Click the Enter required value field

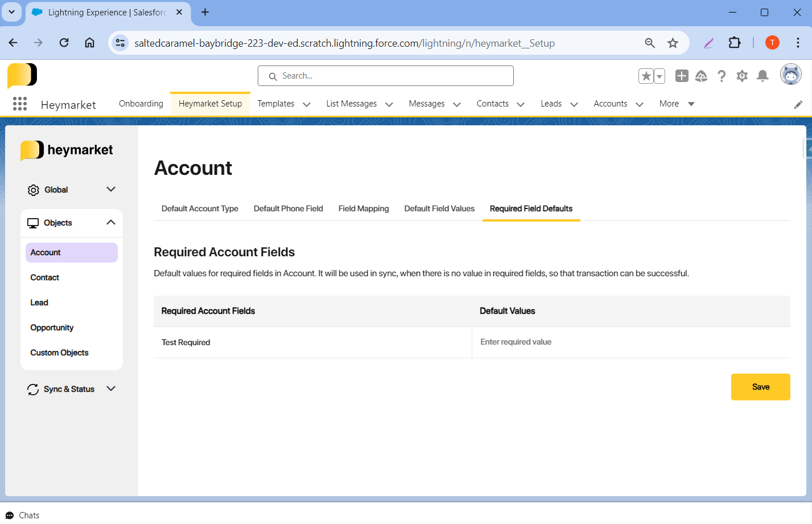[x=631, y=342]
